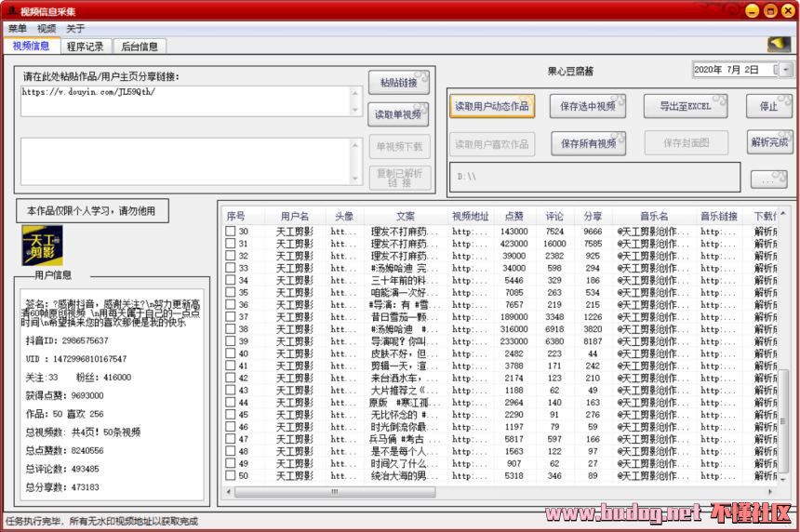Click the down arrow of the link textbox scrollbar
Viewport: 800px width, 532px height.
pyautogui.click(x=355, y=110)
